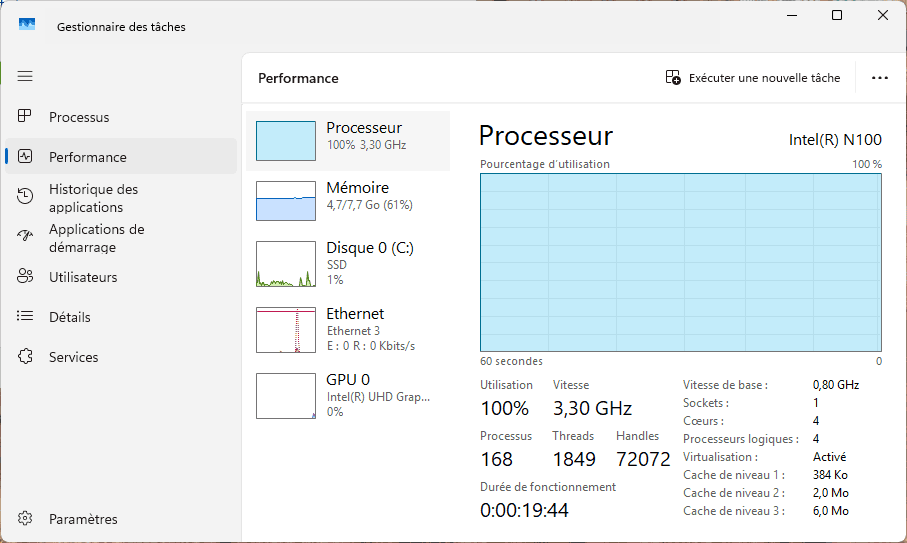Click the Applications de démarrage gauge icon
Image resolution: width=907 pixels, height=543 pixels.
click(25, 236)
